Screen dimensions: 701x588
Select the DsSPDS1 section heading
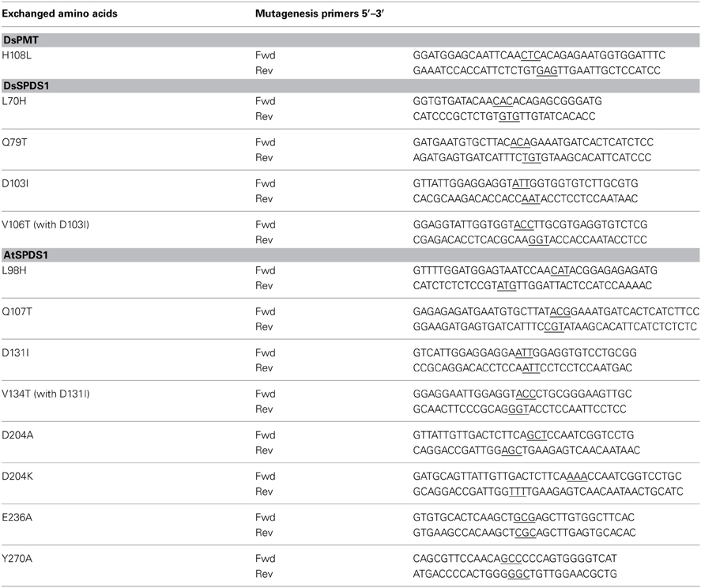click(351, 86)
